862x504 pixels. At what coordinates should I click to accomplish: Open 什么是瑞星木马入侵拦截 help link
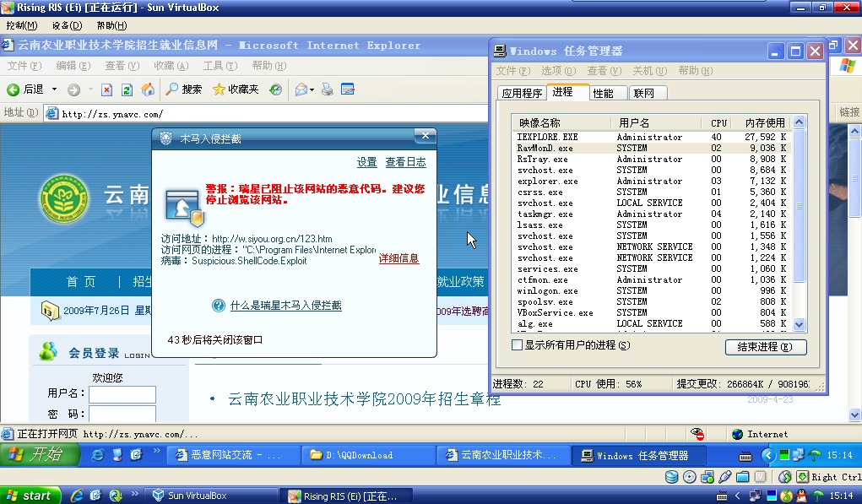[286, 306]
